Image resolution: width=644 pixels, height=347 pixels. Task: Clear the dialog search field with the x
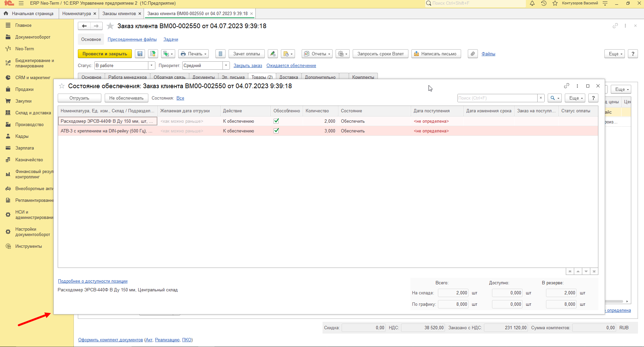tap(541, 98)
